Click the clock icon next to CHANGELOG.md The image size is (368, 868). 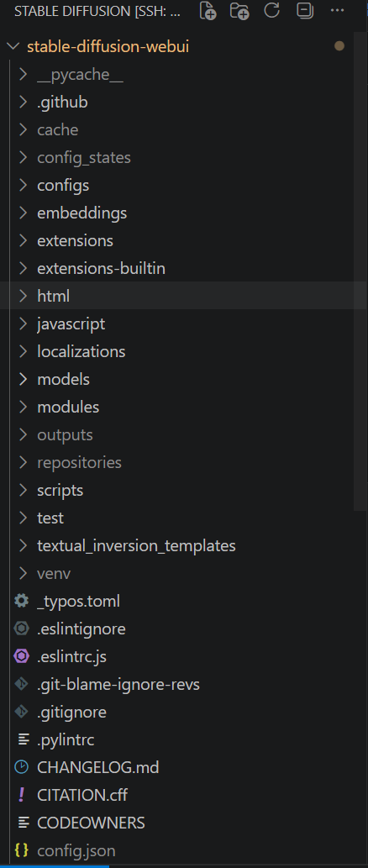pyautogui.click(x=21, y=767)
